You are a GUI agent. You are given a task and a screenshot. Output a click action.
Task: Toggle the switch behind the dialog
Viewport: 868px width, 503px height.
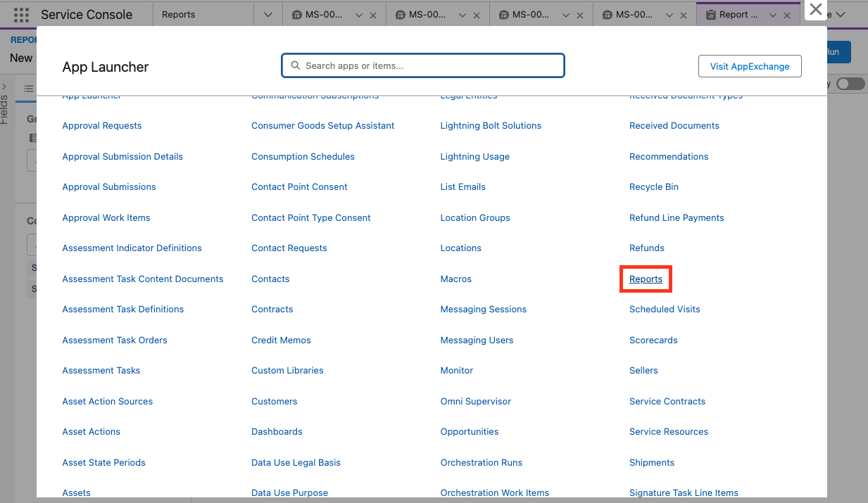pyautogui.click(x=850, y=84)
